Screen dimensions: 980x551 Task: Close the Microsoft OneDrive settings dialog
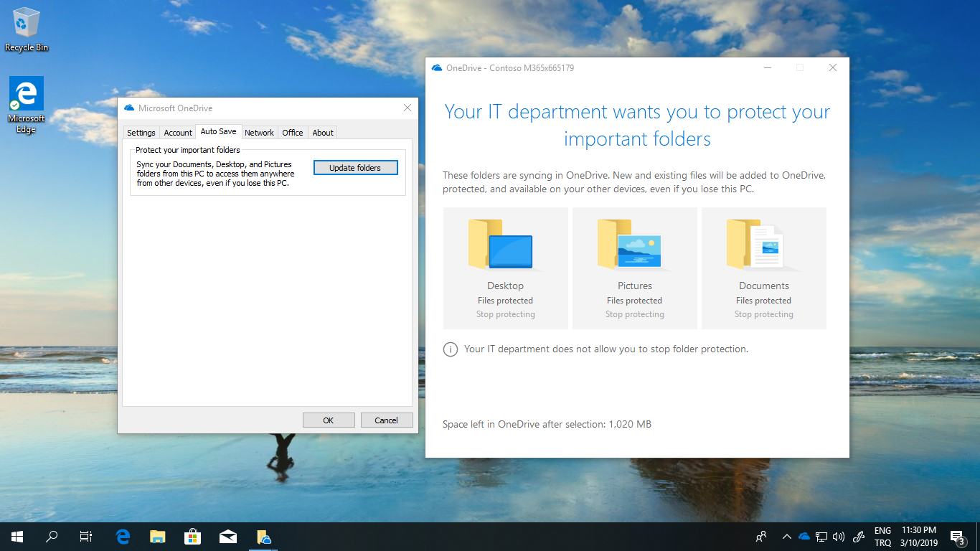pyautogui.click(x=407, y=108)
